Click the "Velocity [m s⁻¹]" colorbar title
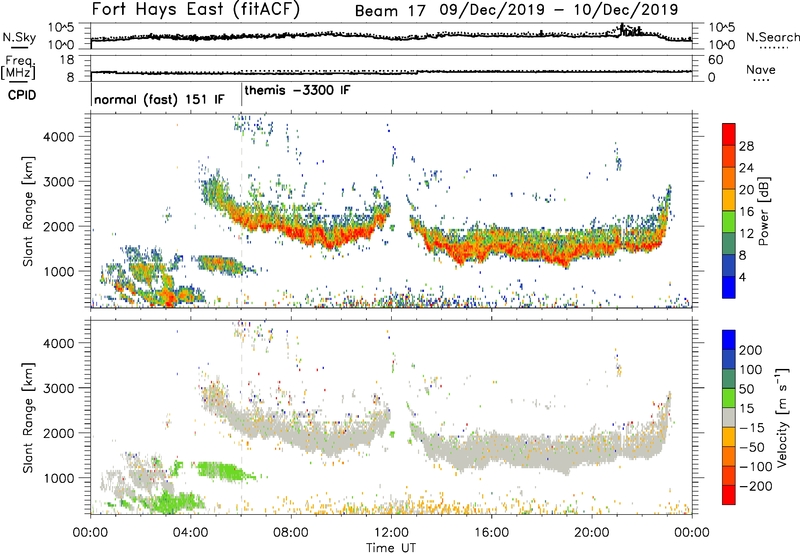 (x=781, y=417)
